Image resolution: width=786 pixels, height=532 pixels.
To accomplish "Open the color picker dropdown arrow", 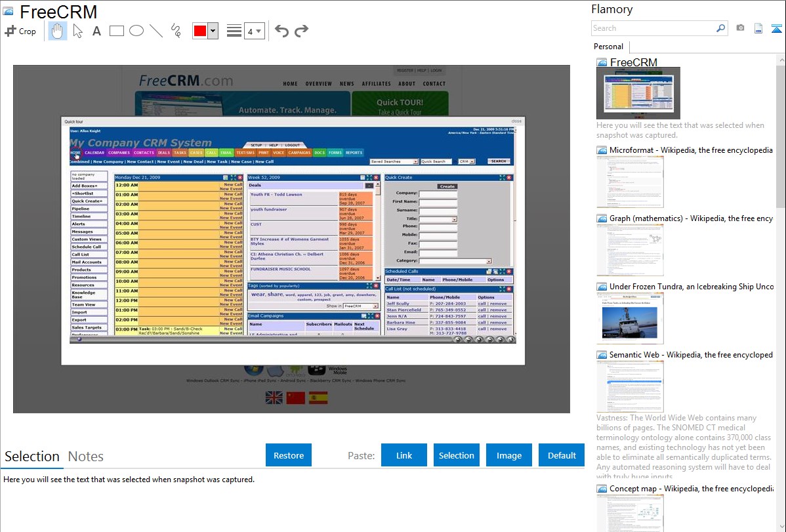I will [213, 31].
